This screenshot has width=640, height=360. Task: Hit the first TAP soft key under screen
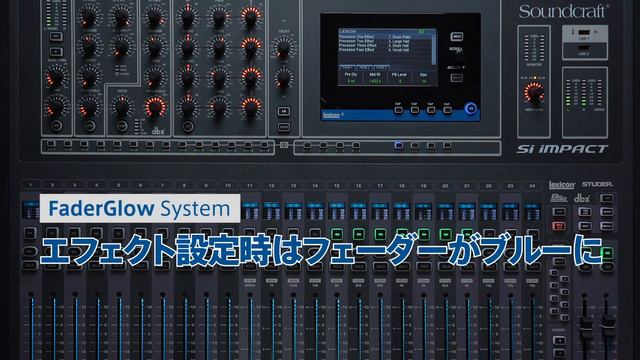click(x=398, y=110)
